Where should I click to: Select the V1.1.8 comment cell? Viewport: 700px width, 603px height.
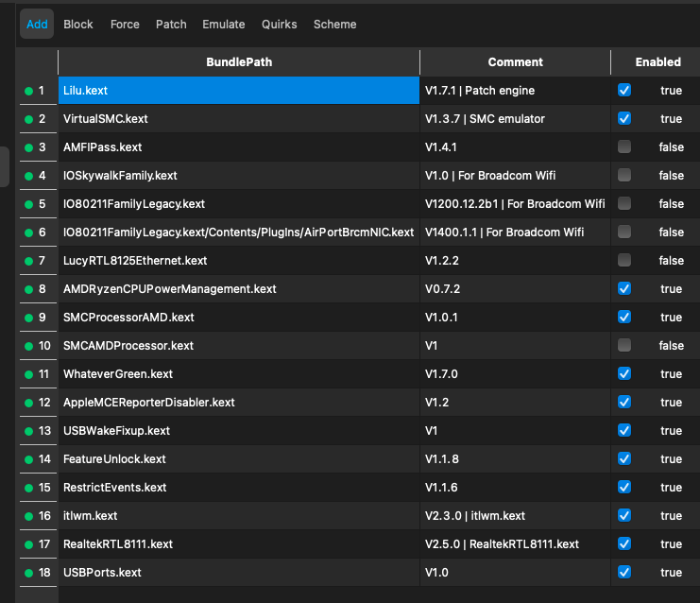[515, 459]
